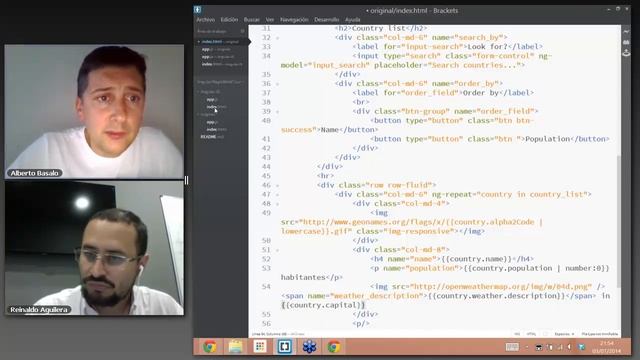Open the Ver menu
Image resolution: width=640 pixels, height=360 pixels.
point(270,20)
